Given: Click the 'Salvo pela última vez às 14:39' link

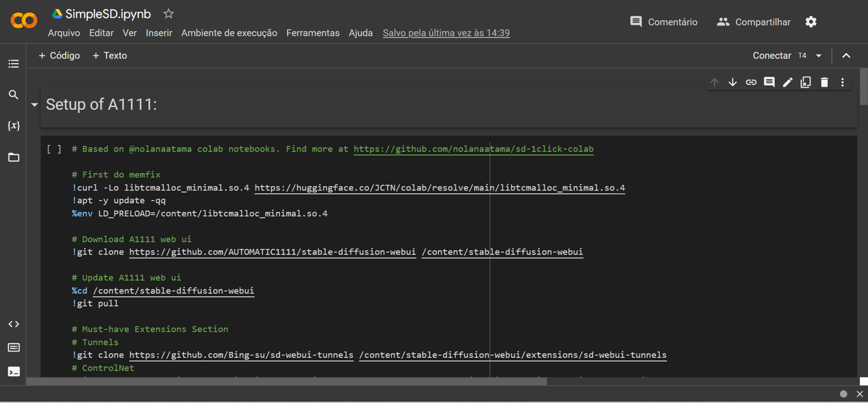Looking at the screenshot, I should tap(446, 33).
